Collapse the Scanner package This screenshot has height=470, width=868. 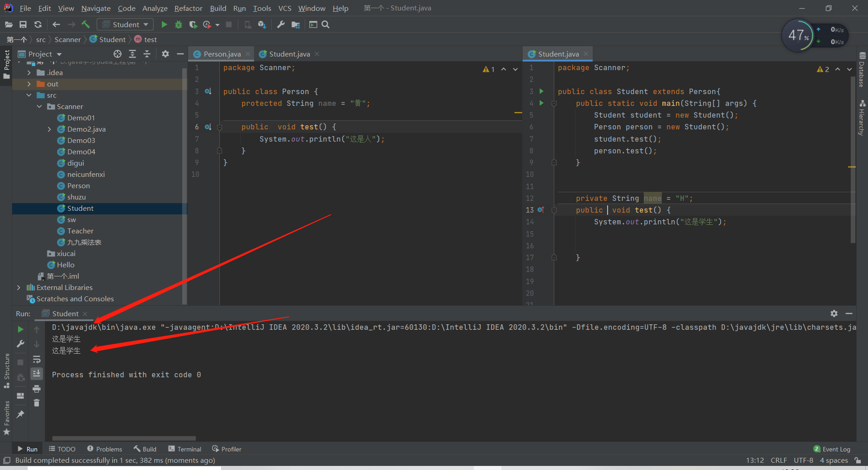[39, 106]
